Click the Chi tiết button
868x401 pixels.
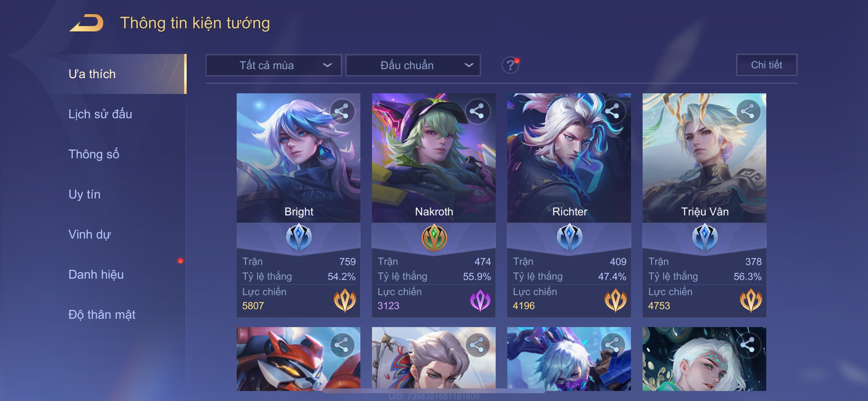[767, 65]
